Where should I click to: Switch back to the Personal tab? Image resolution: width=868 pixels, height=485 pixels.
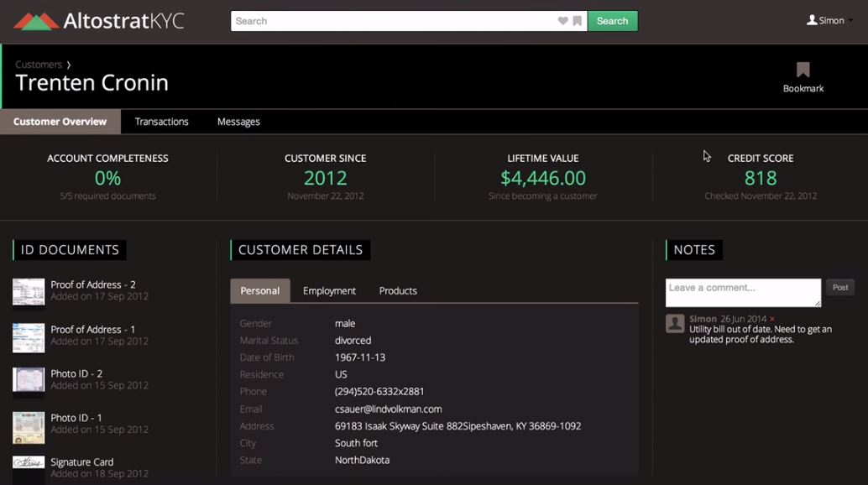[260, 290]
